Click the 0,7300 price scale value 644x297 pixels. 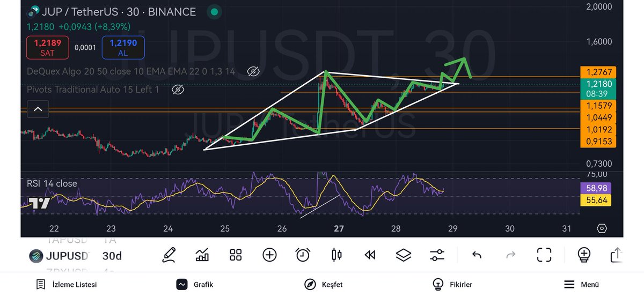pyautogui.click(x=599, y=164)
